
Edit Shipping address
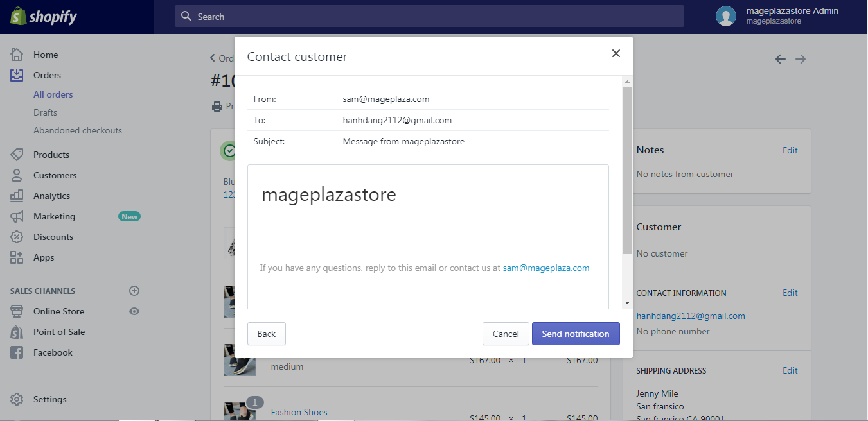pyautogui.click(x=790, y=370)
